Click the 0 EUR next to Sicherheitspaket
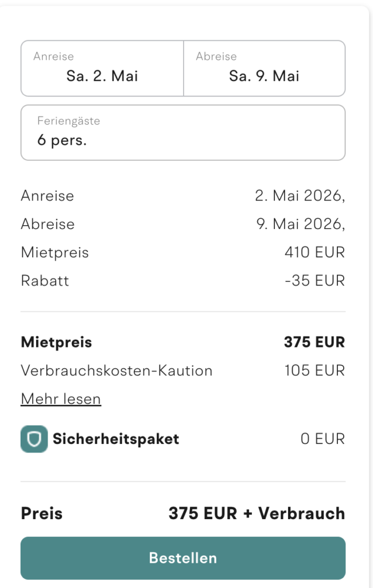373x588 pixels. [x=331, y=438]
